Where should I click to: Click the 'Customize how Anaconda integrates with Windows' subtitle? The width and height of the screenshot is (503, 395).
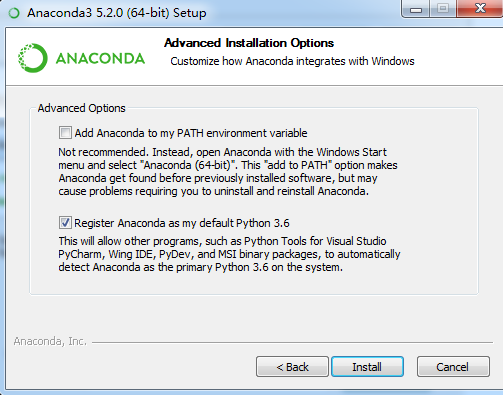point(292,61)
